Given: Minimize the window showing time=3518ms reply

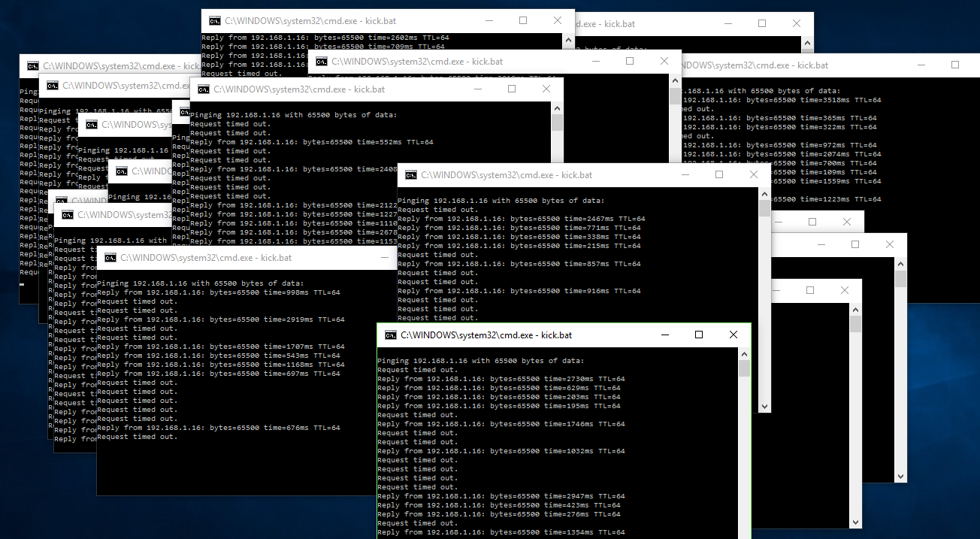Looking at the screenshot, I should (921, 65).
